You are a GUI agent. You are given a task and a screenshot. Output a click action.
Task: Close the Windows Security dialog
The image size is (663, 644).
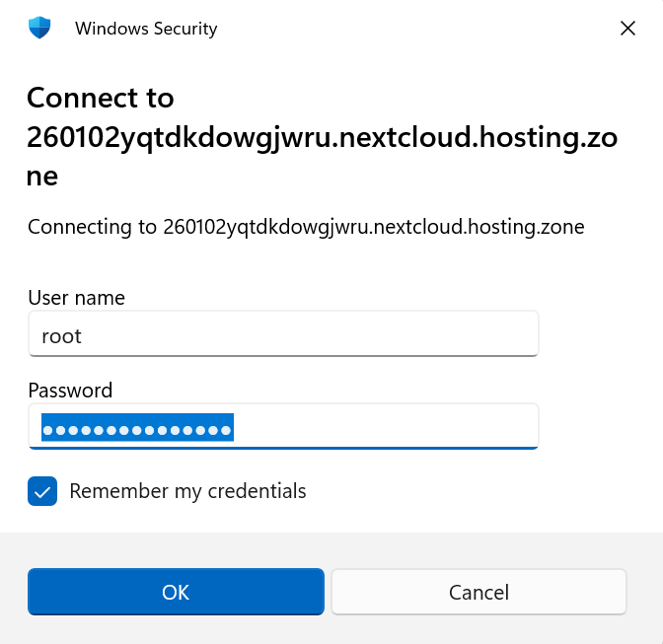point(627,29)
